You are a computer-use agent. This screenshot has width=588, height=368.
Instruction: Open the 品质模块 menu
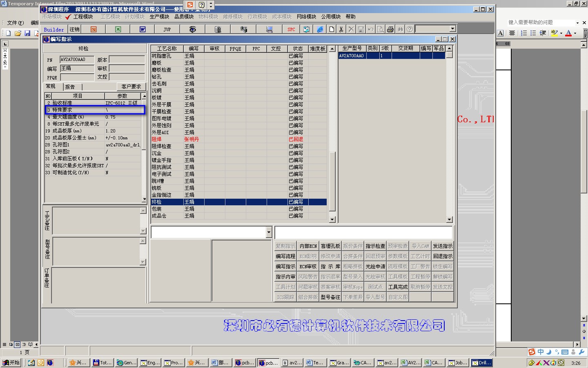pos(184,17)
